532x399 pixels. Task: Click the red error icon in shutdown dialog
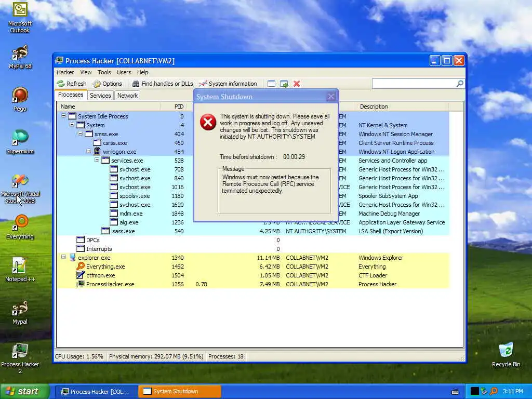point(208,122)
